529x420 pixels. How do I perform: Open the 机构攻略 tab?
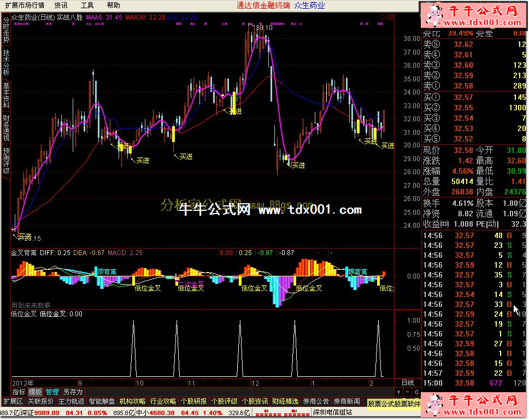[x=133, y=401]
